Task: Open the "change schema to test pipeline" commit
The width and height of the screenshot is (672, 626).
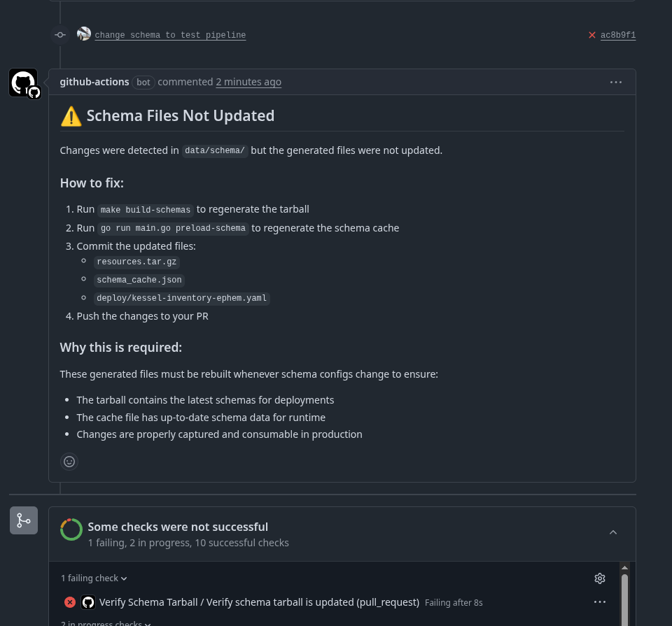Action: click(170, 35)
